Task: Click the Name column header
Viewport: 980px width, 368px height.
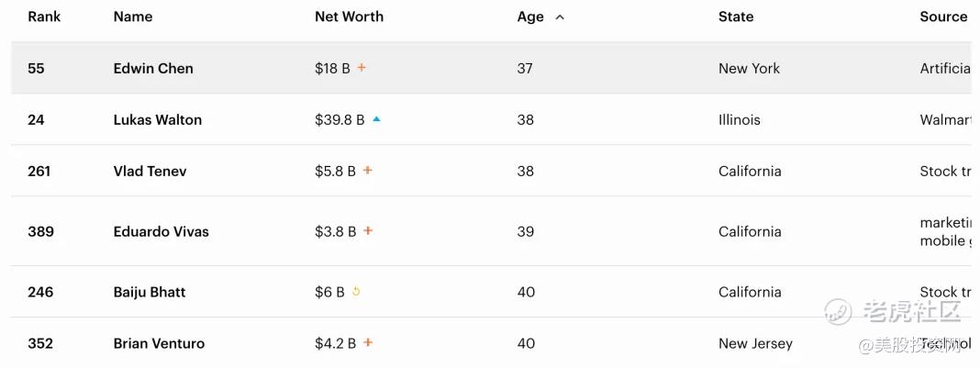Action: point(133,17)
